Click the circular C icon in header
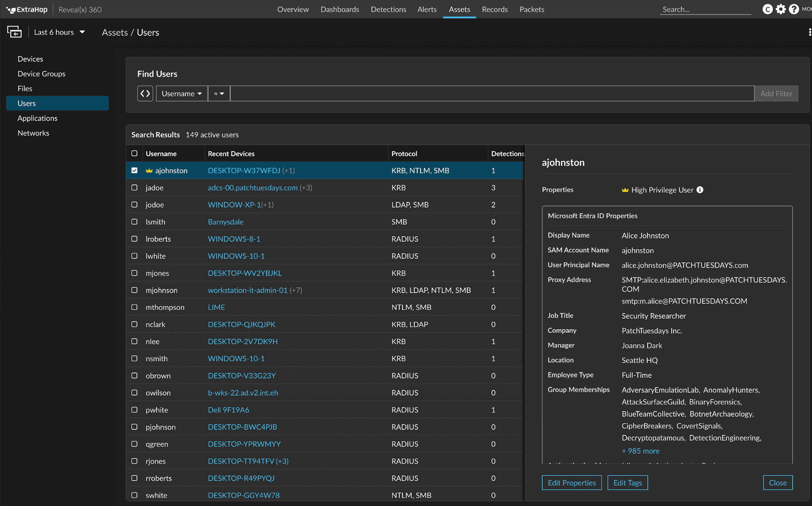This screenshot has width=812, height=506. [x=767, y=9]
